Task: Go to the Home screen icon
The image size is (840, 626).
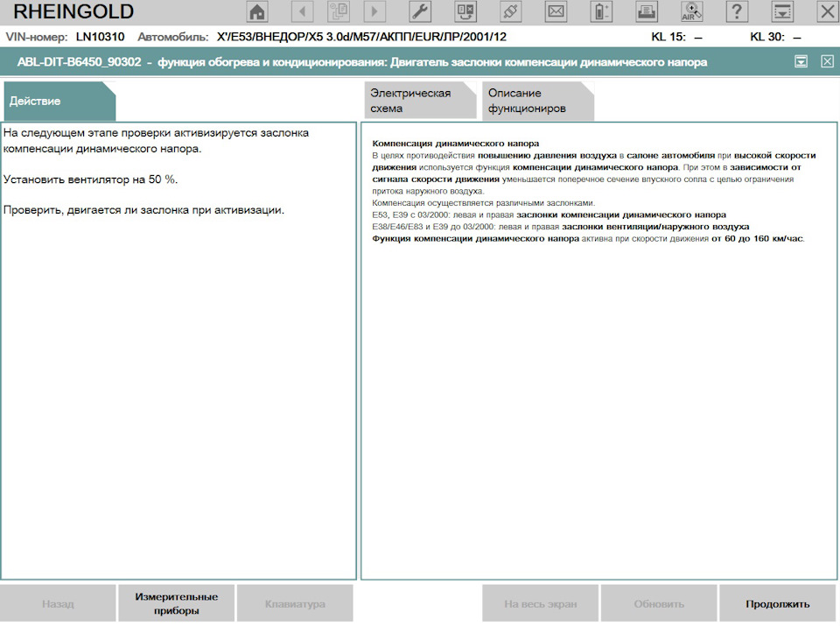Action: (257, 11)
